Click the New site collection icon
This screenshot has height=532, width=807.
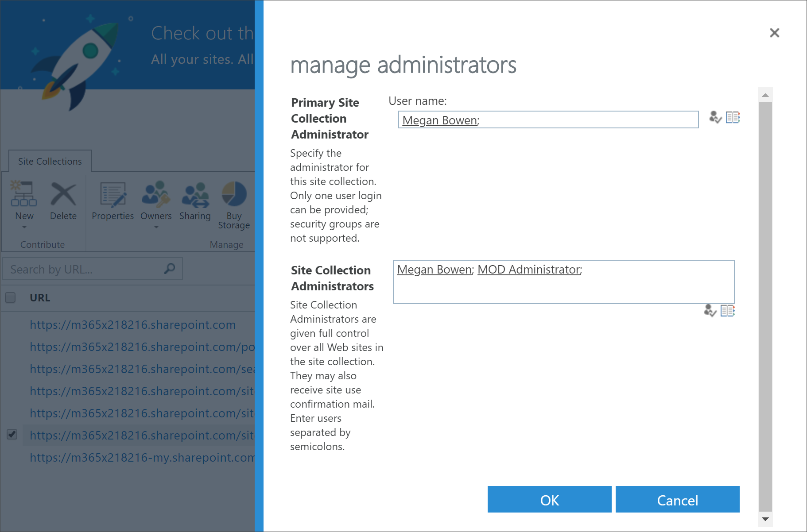(24, 193)
